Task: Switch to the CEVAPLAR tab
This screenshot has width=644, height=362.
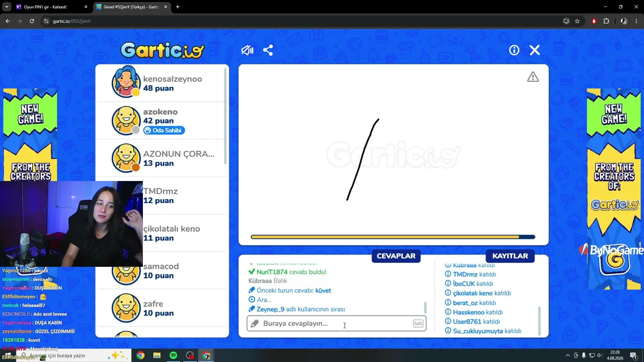Action: pos(396,256)
